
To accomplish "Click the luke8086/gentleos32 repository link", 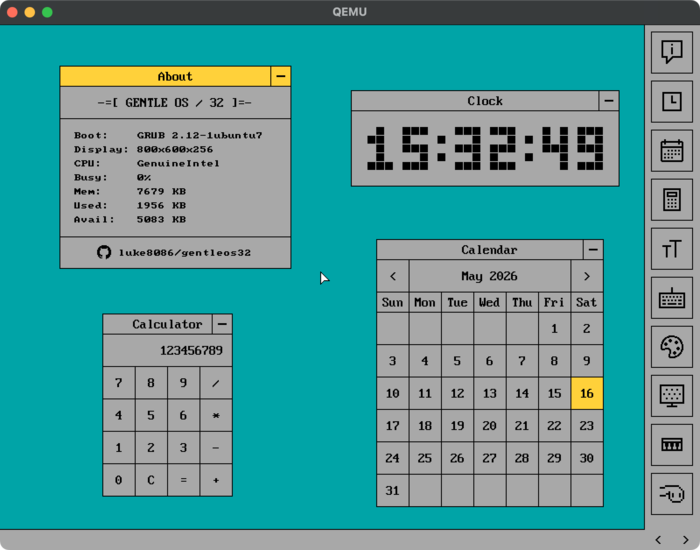I will click(x=184, y=253).
